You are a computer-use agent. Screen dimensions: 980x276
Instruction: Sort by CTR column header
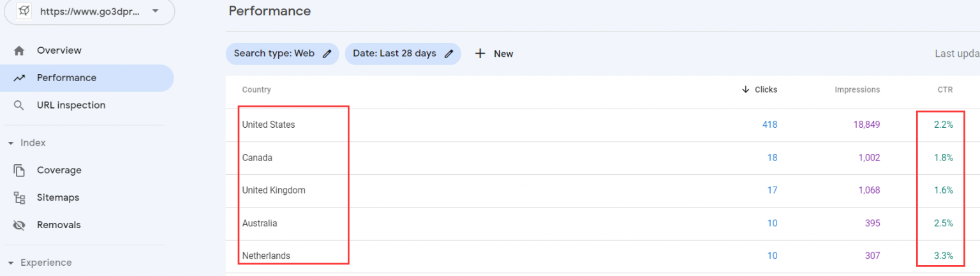tap(945, 90)
